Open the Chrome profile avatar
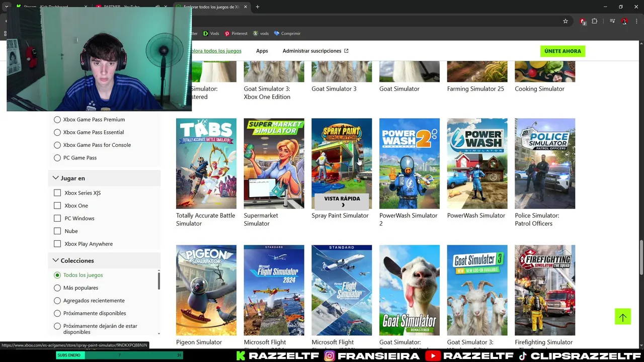This screenshot has width=644, height=362. pos(624,21)
